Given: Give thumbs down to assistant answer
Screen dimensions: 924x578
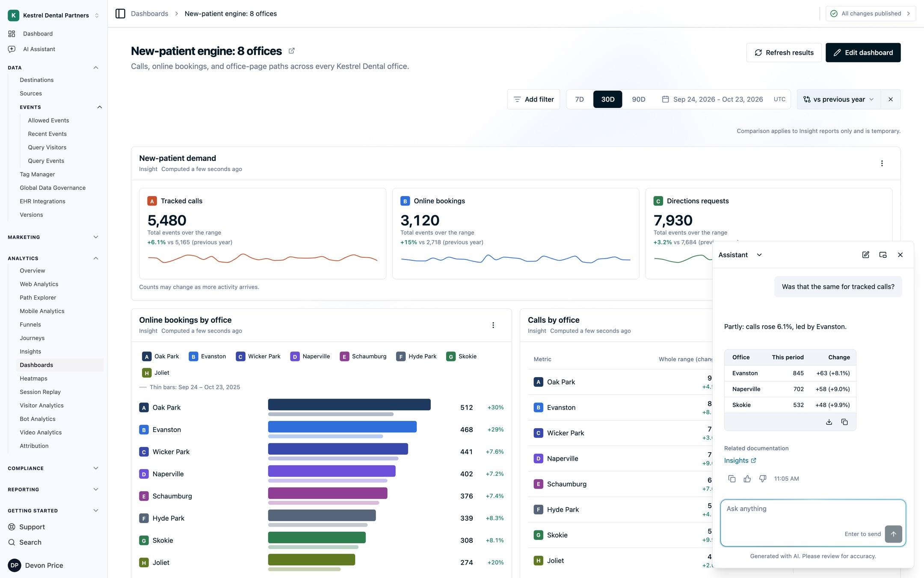Looking at the screenshot, I should point(762,479).
